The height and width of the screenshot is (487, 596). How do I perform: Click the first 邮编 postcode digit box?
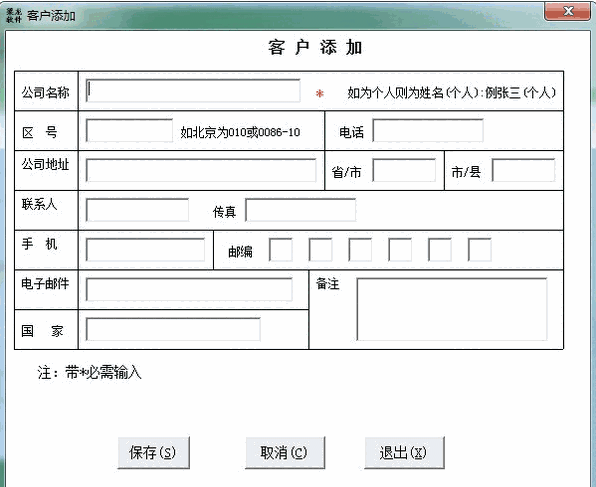point(281,250)
